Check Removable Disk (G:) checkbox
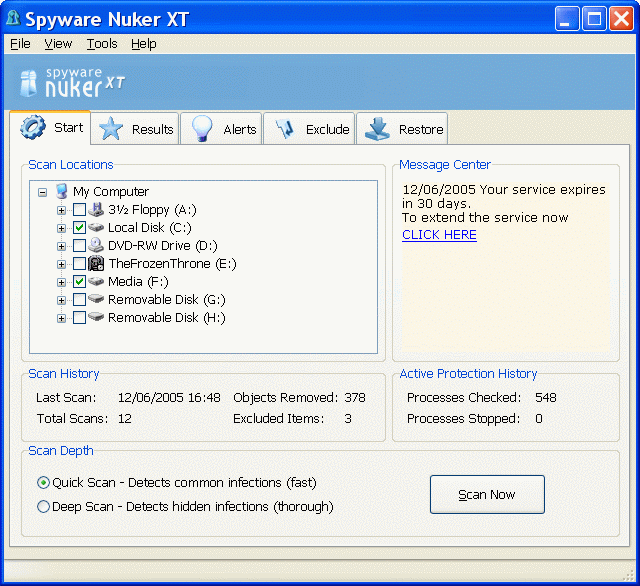Viewport: 640px width, 586px height. 79,300
